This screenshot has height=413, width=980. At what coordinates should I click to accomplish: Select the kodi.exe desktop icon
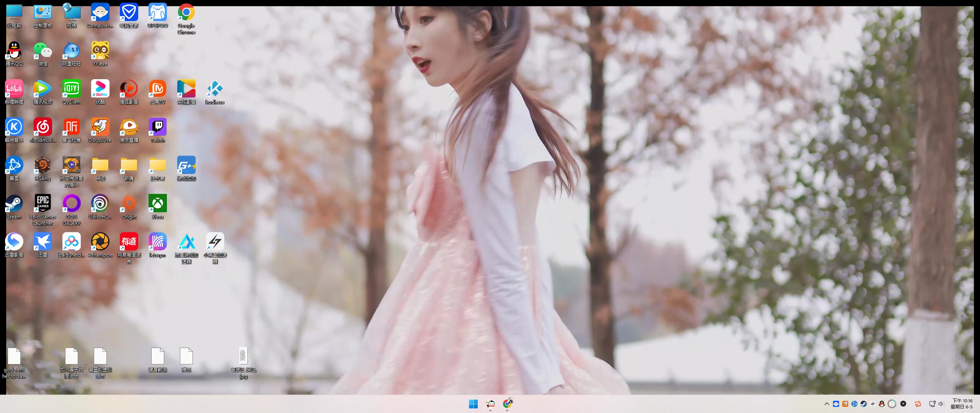[215, 89]
